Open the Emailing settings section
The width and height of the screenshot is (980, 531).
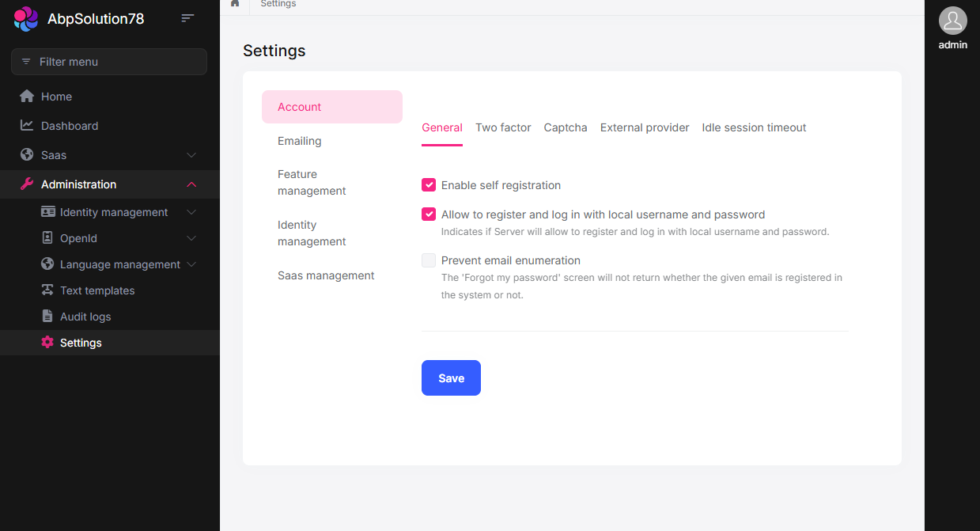(300, 141)
